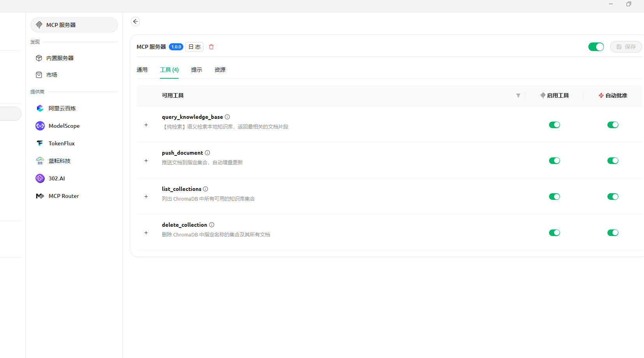Click the 阿里云百炼 logo icon

click(40, 108)
